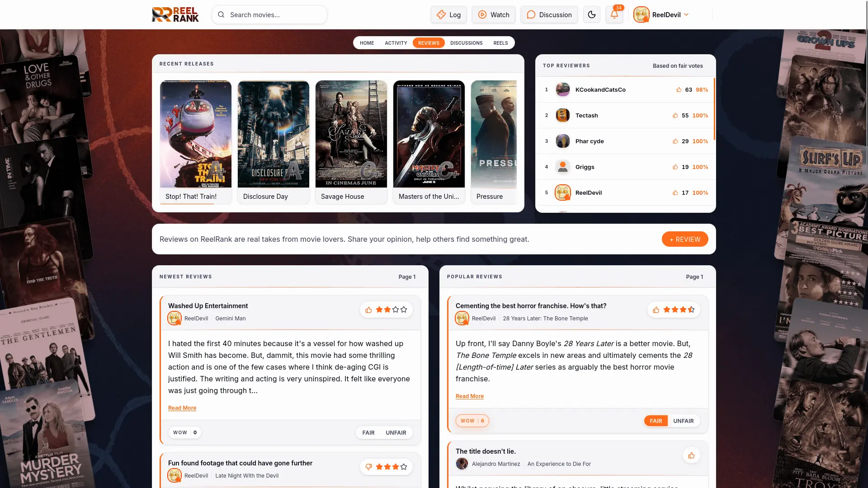Click thumbs-up icon in Phar cyde row
The height and width of the screenshot is (488, 868).
click(675, 141)
